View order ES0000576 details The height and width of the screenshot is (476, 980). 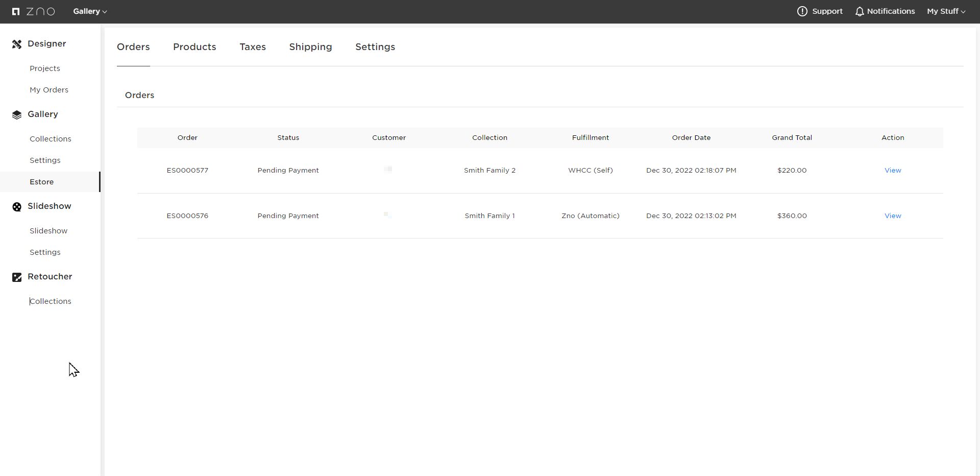click(893, 216)
